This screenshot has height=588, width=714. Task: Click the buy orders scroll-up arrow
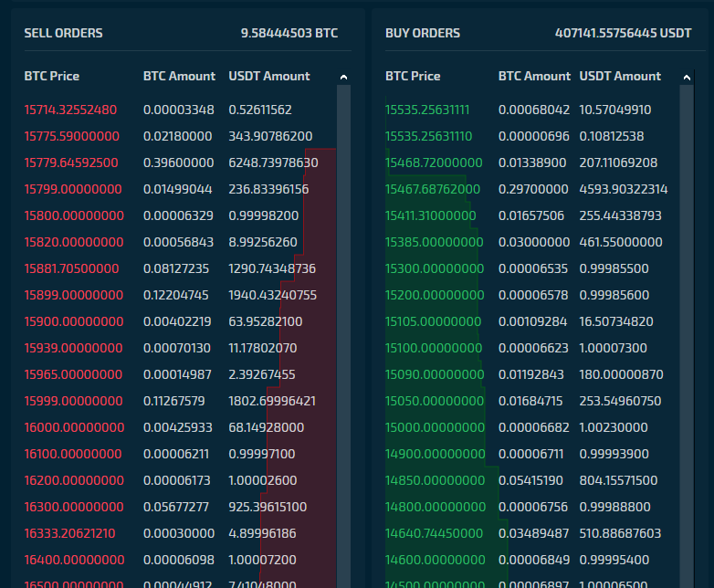[x=687, y=78]
